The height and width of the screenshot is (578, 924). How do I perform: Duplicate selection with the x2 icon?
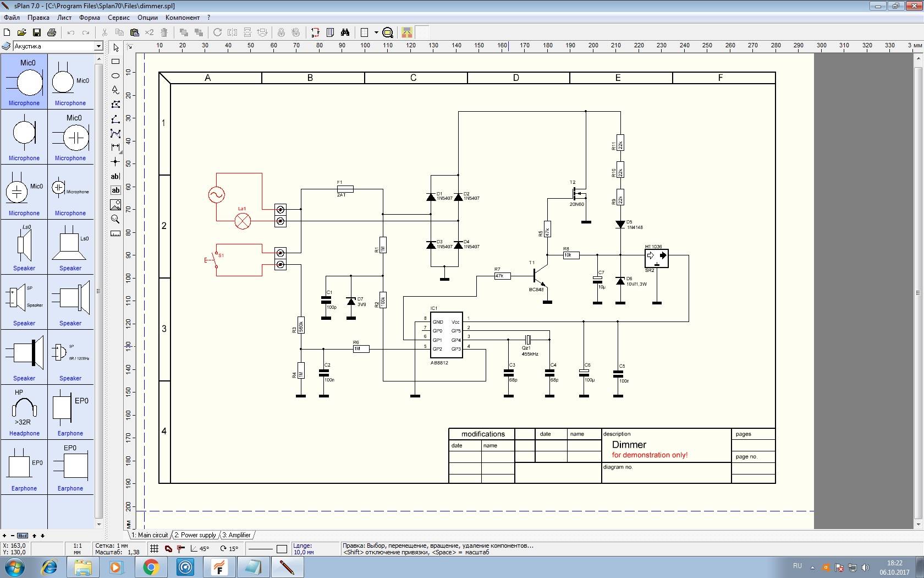[x=149, y=32]
